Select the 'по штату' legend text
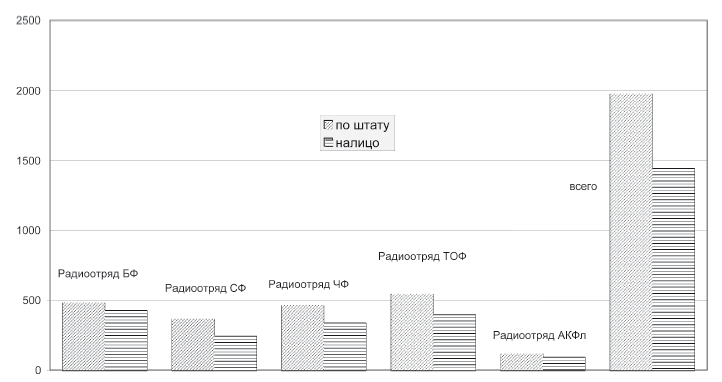 [362, 125]
